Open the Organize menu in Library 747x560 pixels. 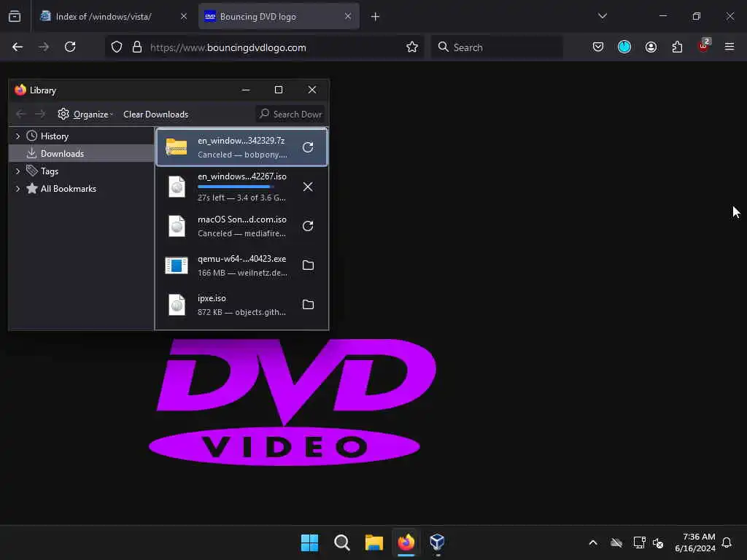point(86,114)
